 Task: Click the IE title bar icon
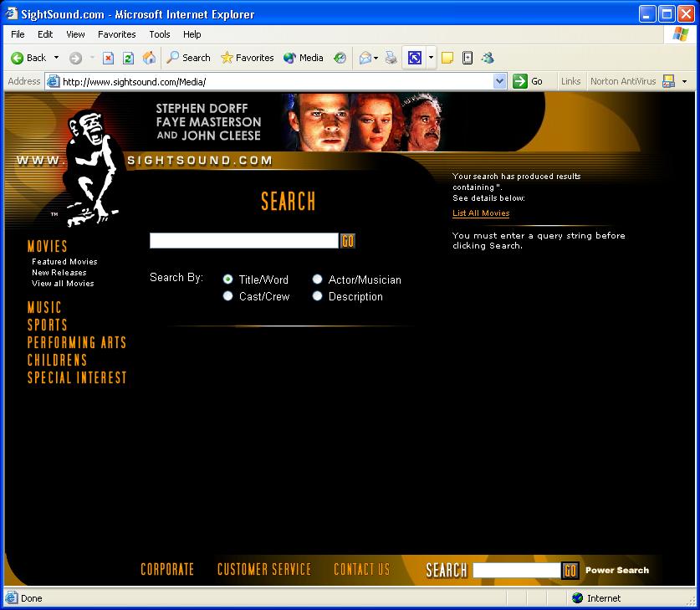tap(11, 14)
